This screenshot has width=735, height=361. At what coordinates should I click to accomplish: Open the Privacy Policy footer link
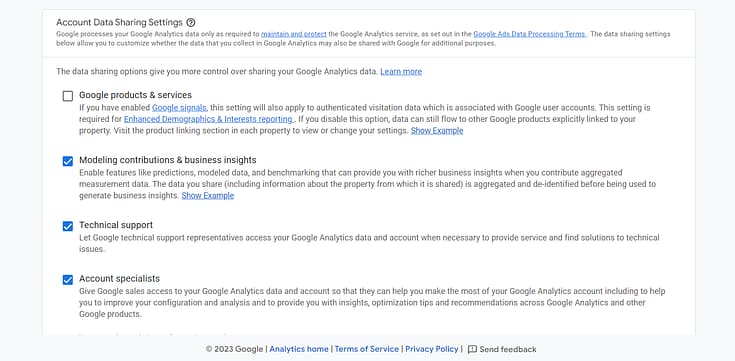[432, 349]
